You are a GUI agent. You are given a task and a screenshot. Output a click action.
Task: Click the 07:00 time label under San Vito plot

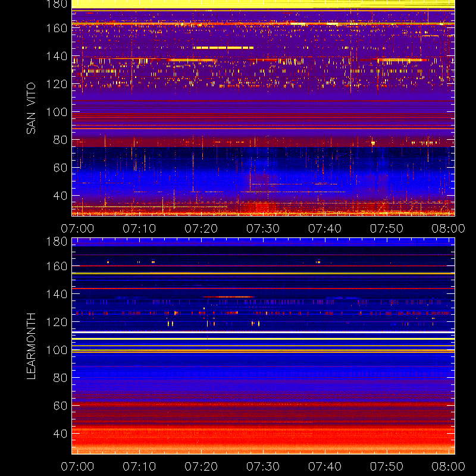77,228
